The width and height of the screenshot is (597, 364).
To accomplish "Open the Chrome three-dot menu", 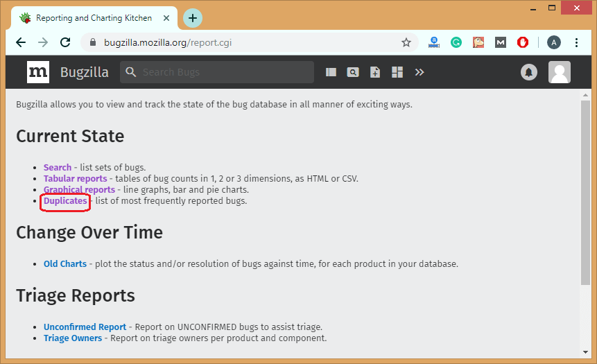I will 576,42.
